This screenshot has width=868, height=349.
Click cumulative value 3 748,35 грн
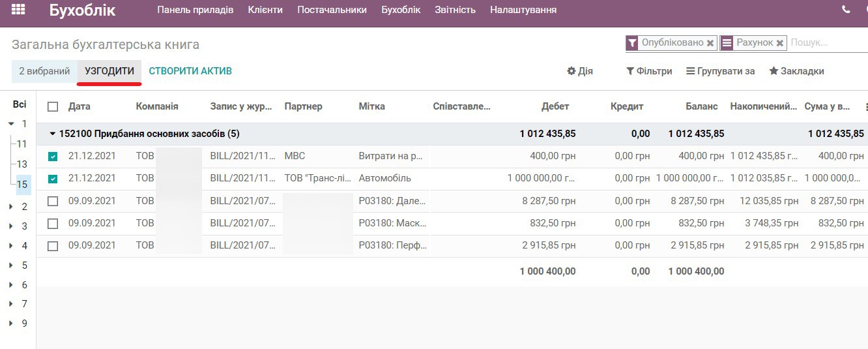click(772, 224)
